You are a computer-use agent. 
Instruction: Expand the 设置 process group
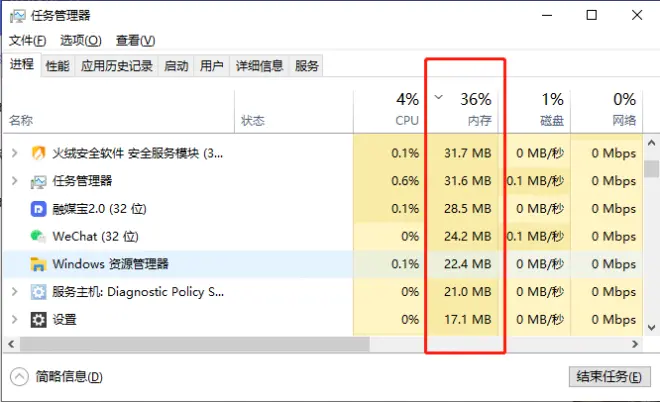click(14, 320)
